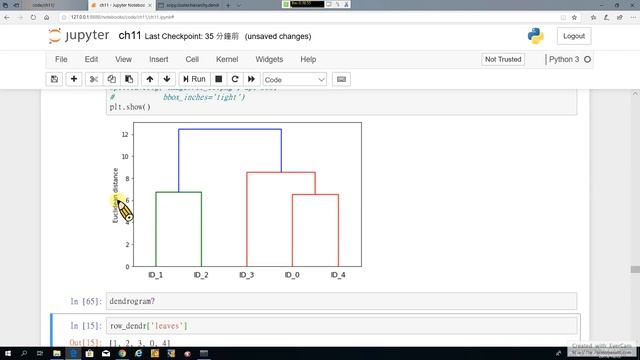Open Google Chrome from the taskbar
This screenshot has width=640, height=360.
[x=122, y=353]
